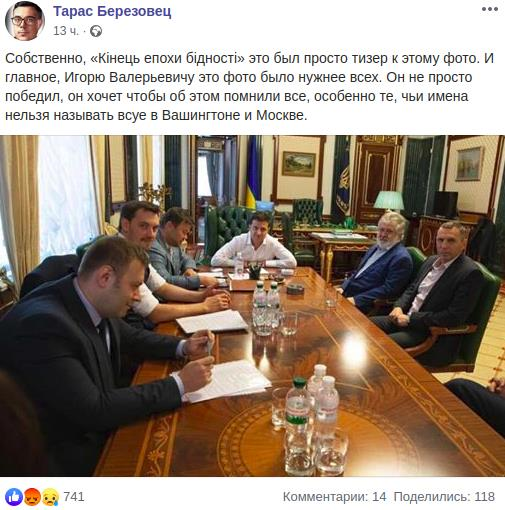Open the post options three-dot menu
505x510 pixels.
click(x=490, y=9)
